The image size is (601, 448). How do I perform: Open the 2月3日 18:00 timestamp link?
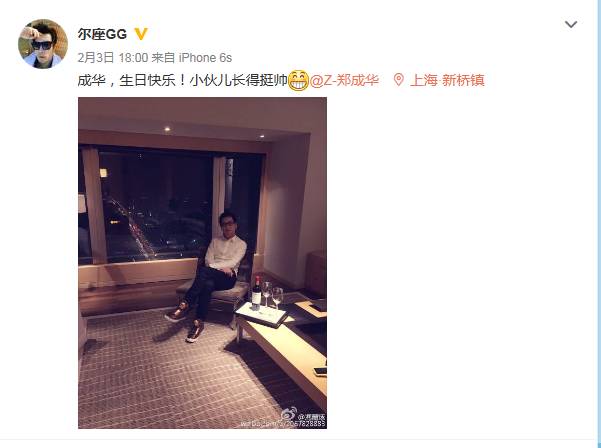(x=113, y=58)
